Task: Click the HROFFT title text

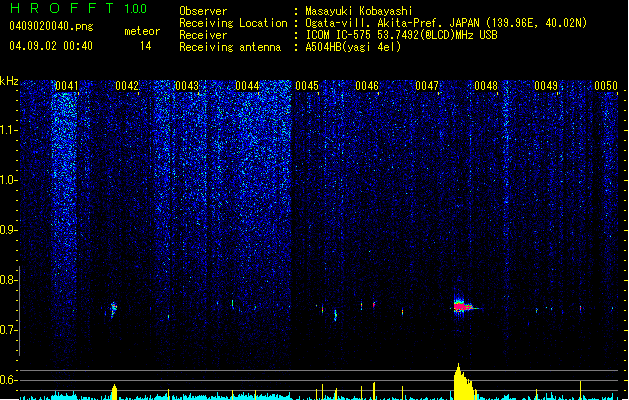Action: coord(61,8)
